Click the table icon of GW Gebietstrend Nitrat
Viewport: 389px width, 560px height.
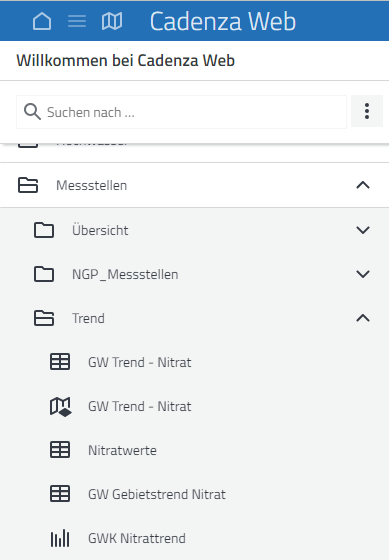tap(60, 494)
